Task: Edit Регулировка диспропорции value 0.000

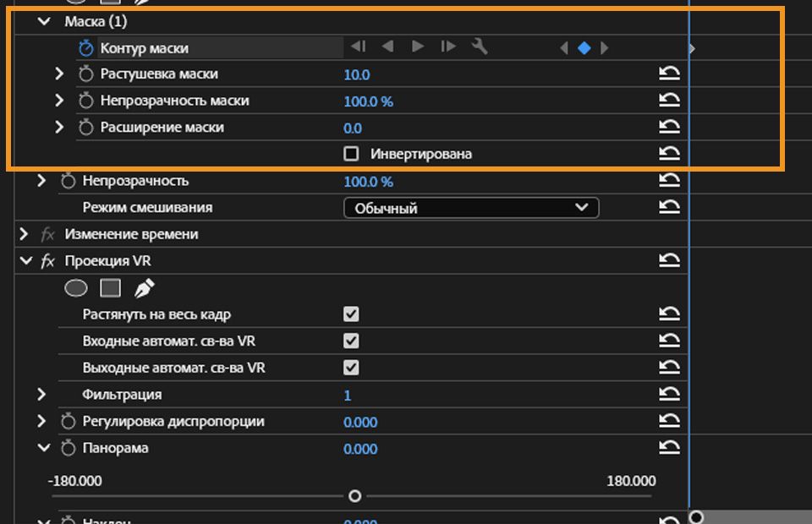Action: [x=360, y=423]
